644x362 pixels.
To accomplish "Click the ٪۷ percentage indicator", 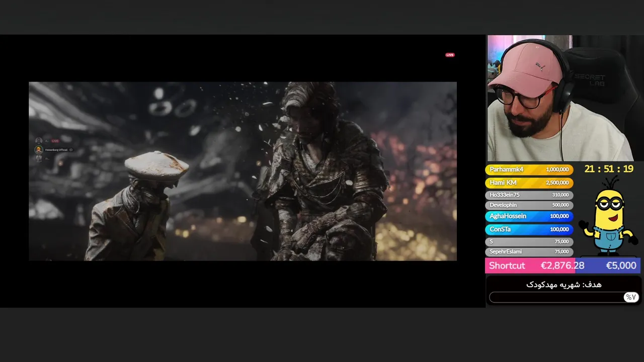I will [631, 297].
